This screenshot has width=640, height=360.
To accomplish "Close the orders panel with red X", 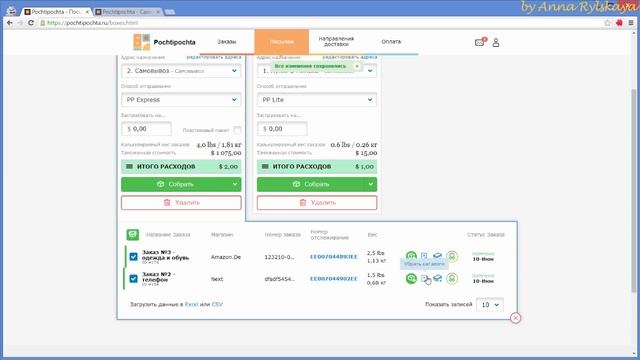I will pos(516,318).
